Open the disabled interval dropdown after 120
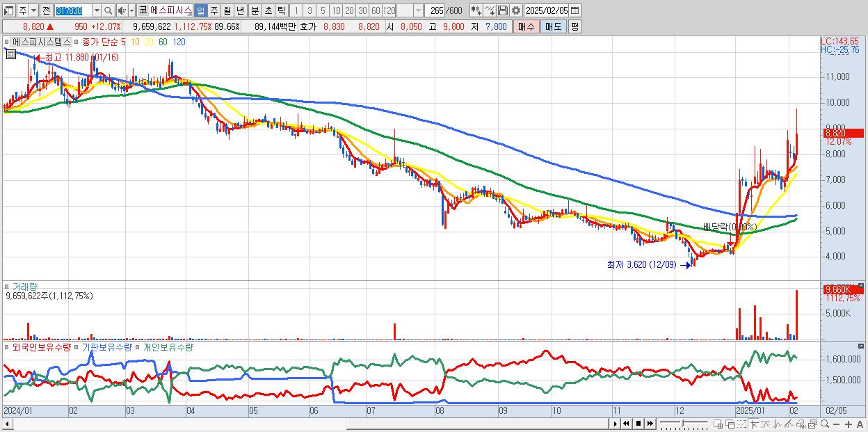 [418, 10]
